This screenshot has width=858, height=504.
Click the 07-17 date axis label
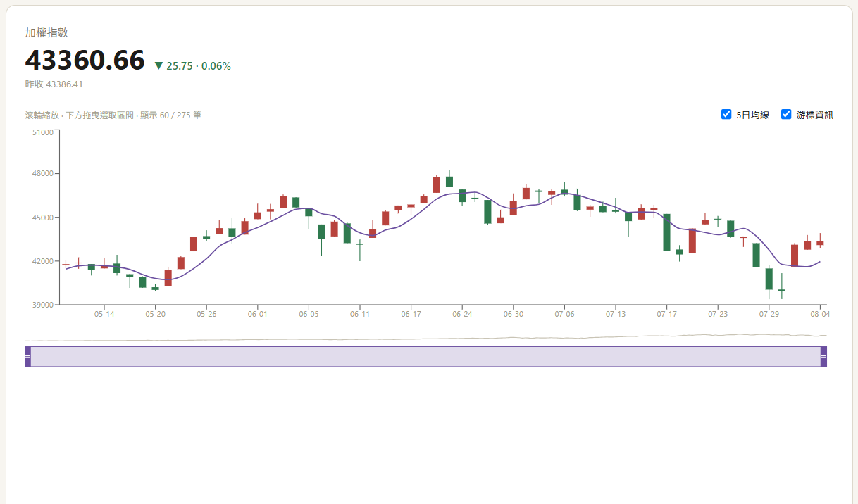[667, 314]
